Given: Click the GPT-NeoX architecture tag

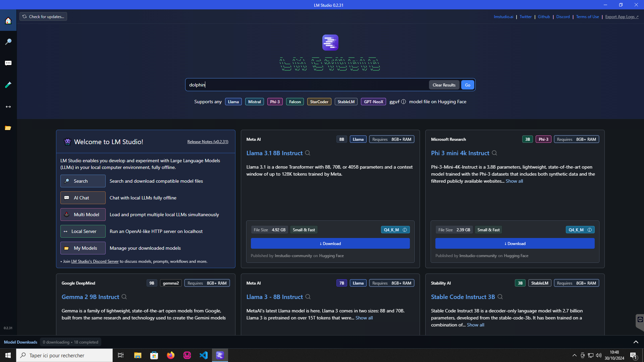Looking at the screenshot, I should tap(373, 102).
